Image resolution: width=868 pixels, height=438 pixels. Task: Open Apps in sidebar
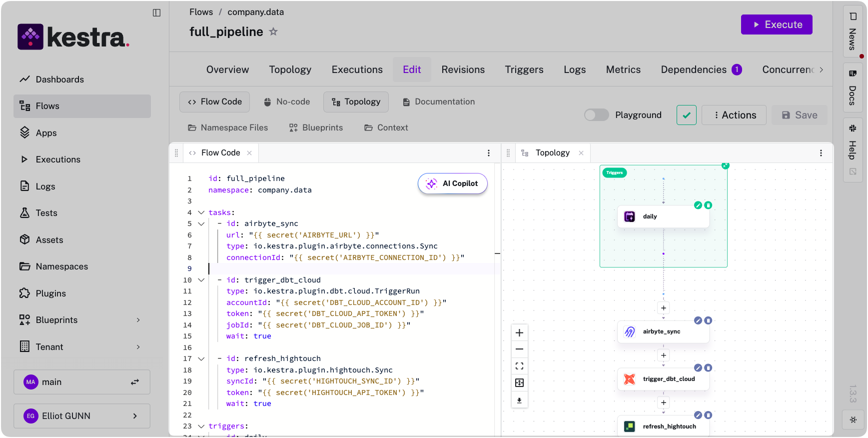coord(82,133)
